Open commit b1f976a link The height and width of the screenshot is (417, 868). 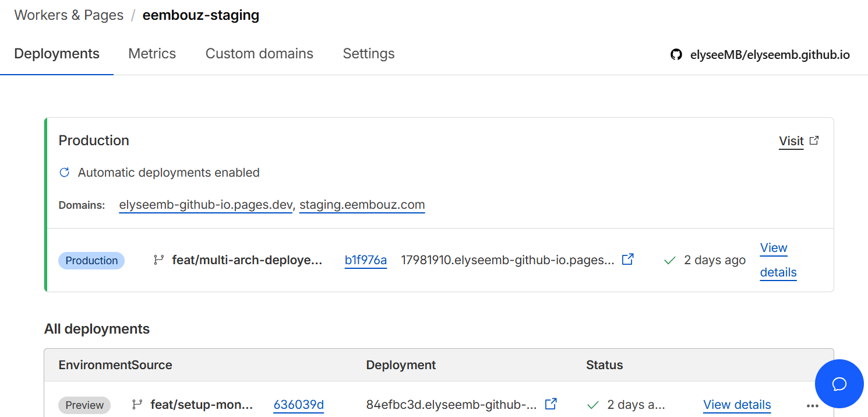[365, 260]
